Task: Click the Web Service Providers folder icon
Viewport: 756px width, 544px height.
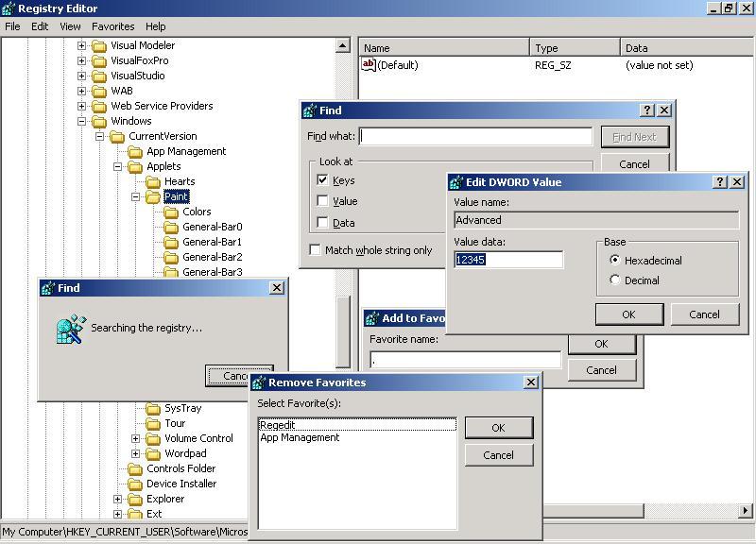Action: [99, 106]
